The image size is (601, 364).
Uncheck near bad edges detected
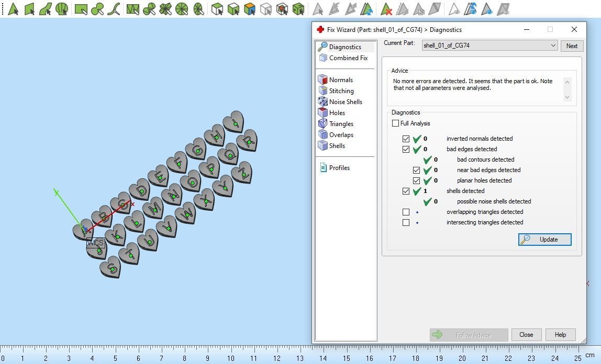pos(416,170)
